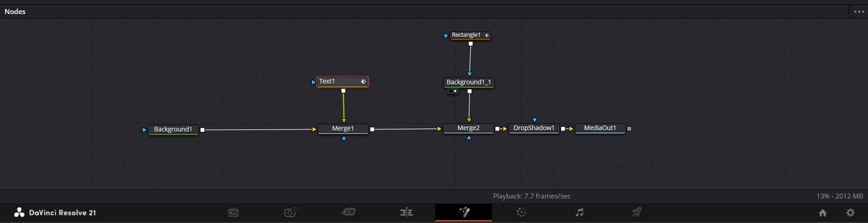Open the Nodes panel options menu
Viewport: 868px width, 223px height.
[859, 11]
